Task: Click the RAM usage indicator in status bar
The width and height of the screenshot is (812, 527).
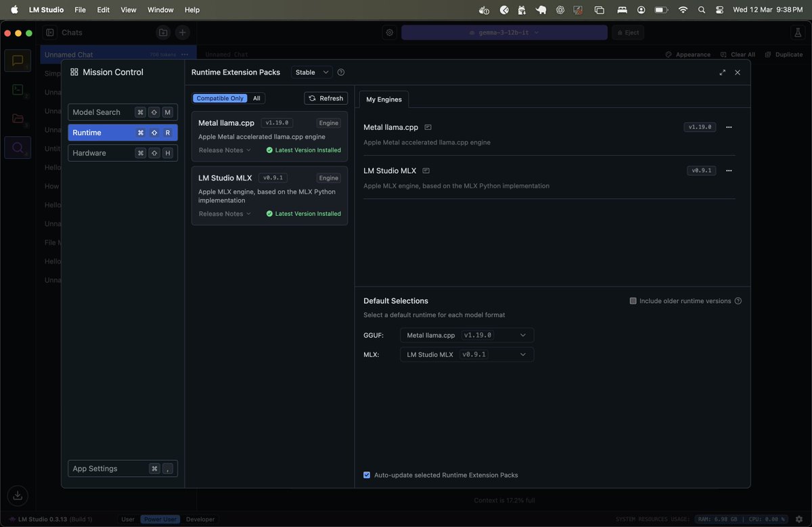Action: [x=717, y=520]
